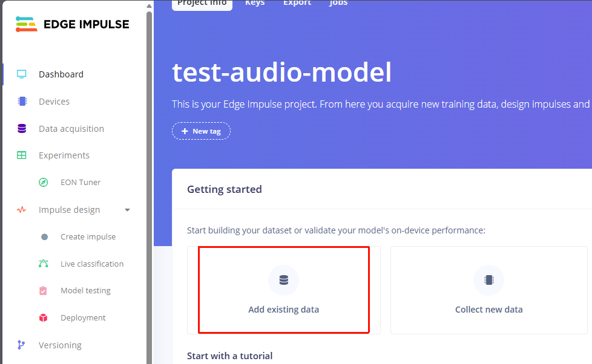Open Create impulse in the sidebar
The height and width of the screenshot is (364, 592).
pos(88,237)
